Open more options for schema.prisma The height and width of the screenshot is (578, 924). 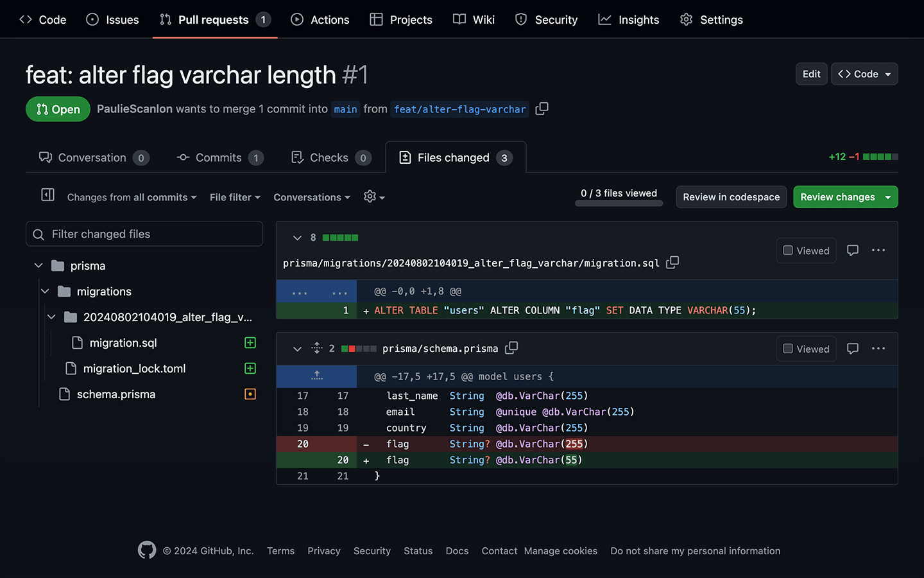pyautogui.click(x=878, y=348)
